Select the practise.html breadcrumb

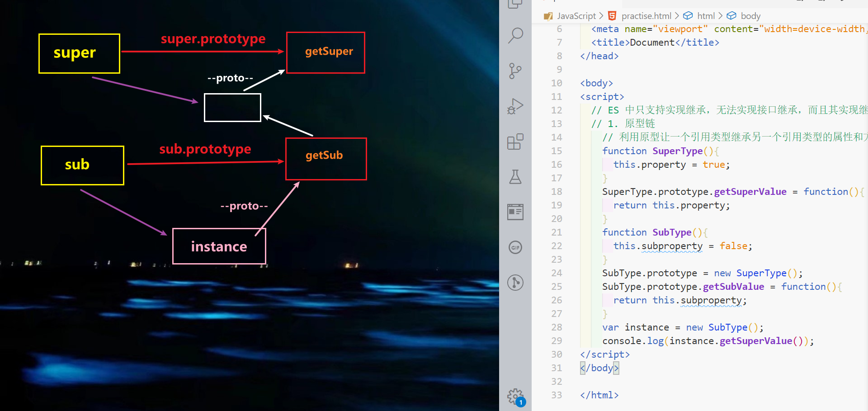point(640,16)
